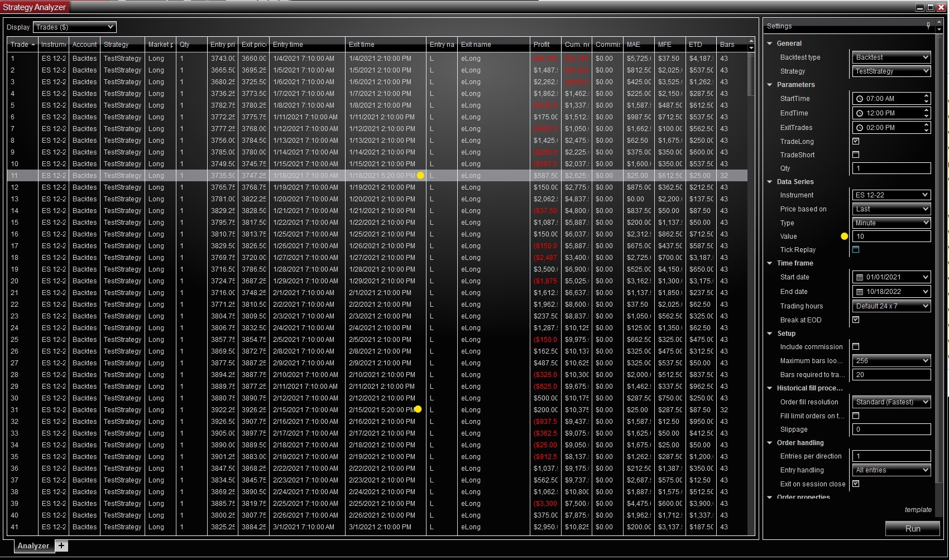This screenshot has height=560, width=949.
Task: Open the Type dropdown showing Minute
Action: click(x=892, y=223)
